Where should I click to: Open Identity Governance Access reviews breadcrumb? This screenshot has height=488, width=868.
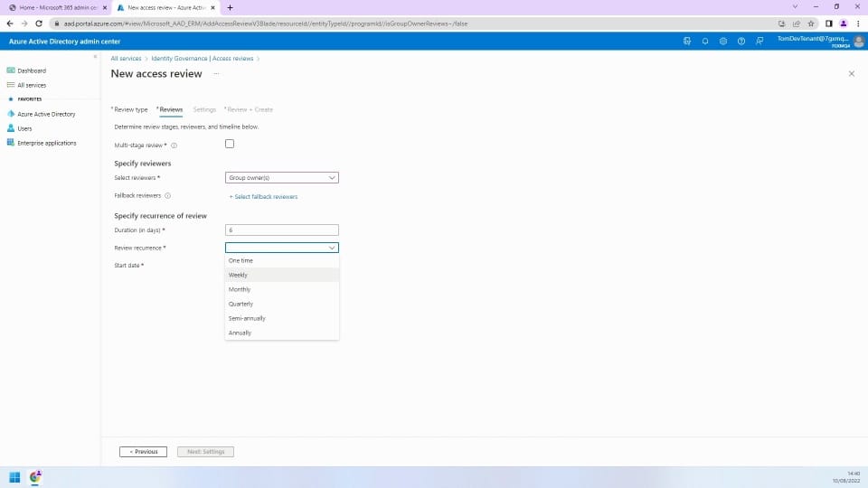pyautogui.click(x=202, y=59)
